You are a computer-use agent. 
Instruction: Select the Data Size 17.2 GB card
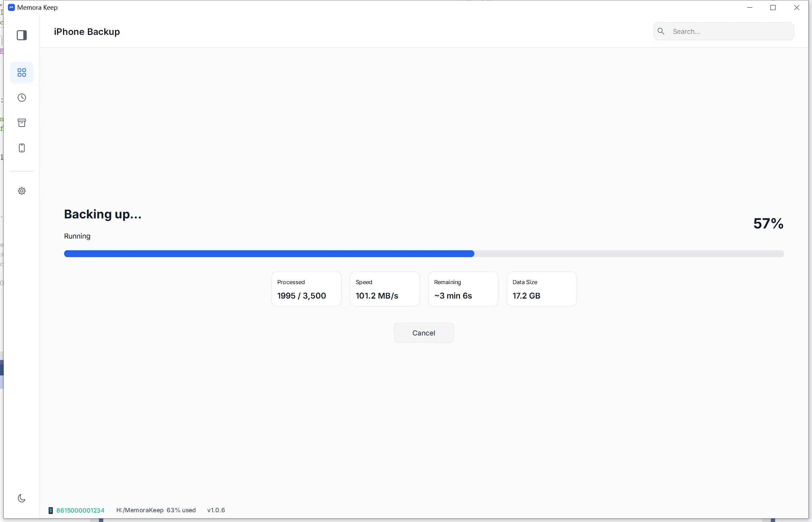coord(542,289)
